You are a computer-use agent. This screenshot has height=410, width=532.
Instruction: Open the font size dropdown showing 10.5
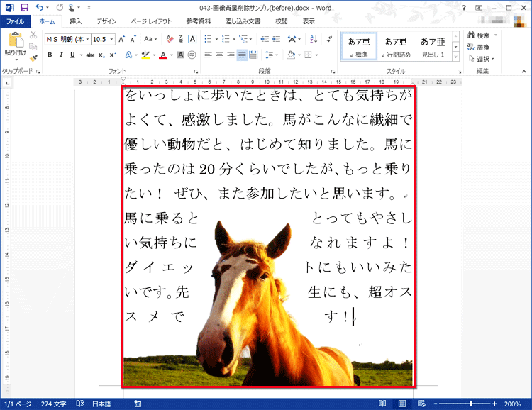(x=111, y=40)
